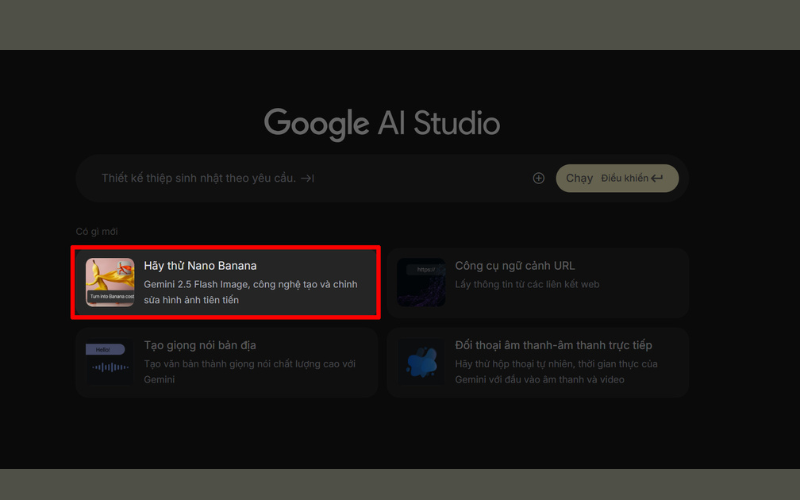Click the tab arrow icon after placeholder text
The width and height of the screenshot is (800, 500).
(x=309, y=178)
